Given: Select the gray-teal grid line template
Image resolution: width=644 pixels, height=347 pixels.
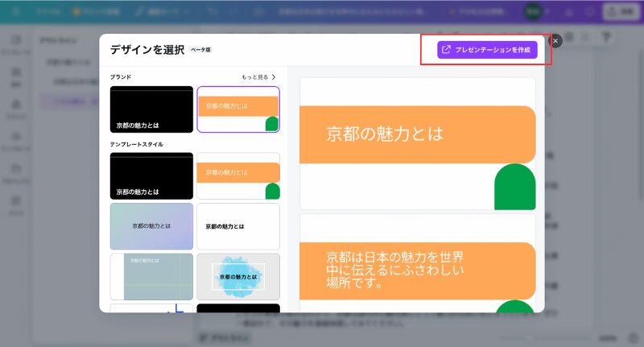Looking at the screenshot, I should click(151, 276).
